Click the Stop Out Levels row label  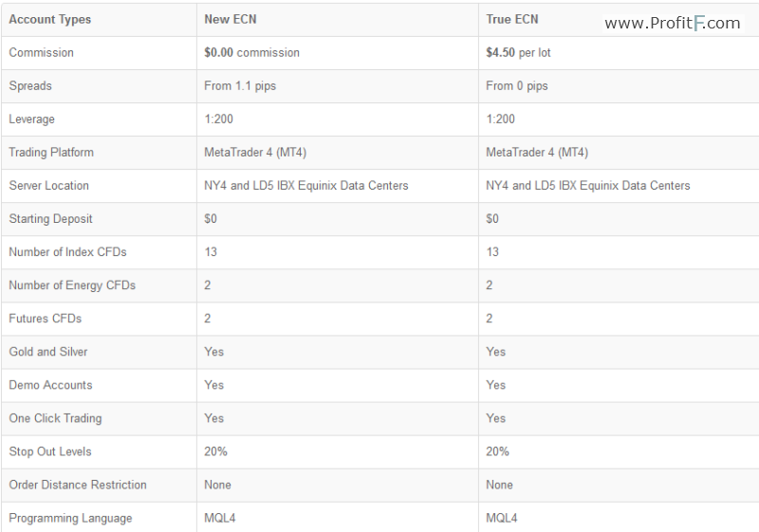[x=50, y=451]
